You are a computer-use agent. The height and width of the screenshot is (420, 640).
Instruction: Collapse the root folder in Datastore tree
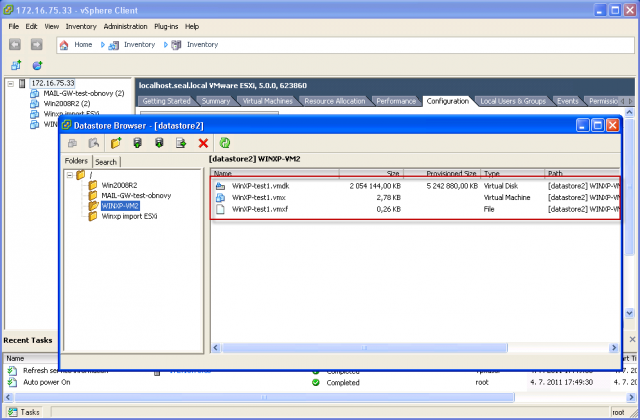(70, 175)
